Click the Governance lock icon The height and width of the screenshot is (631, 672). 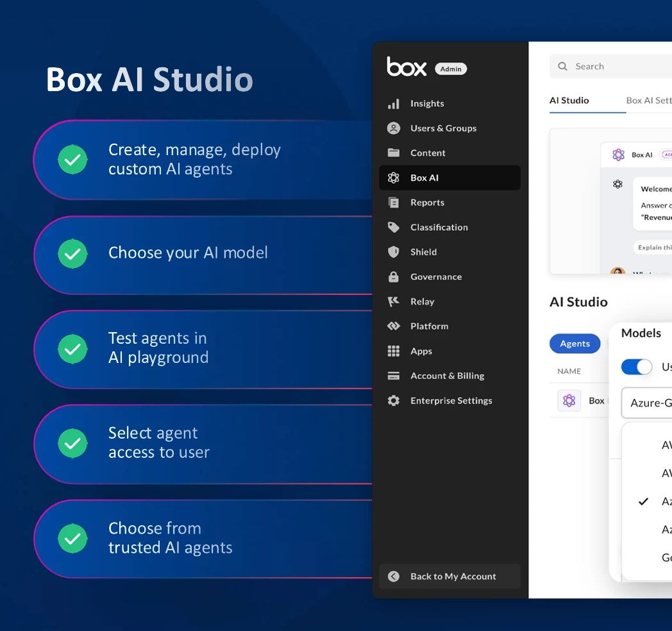pos(394,276)
